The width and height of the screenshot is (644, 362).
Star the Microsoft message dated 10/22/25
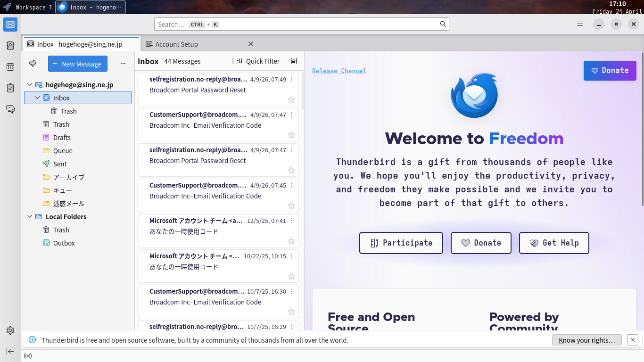pyautogui.click(x=291, y=276)
